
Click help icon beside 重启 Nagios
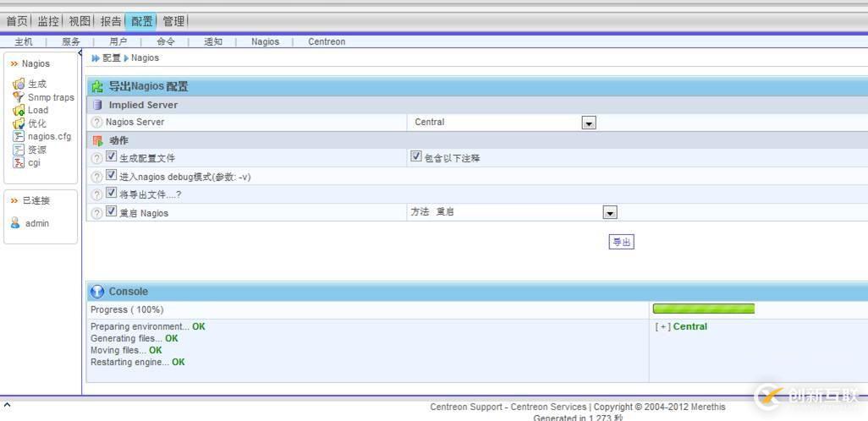[x=97, y=213]
